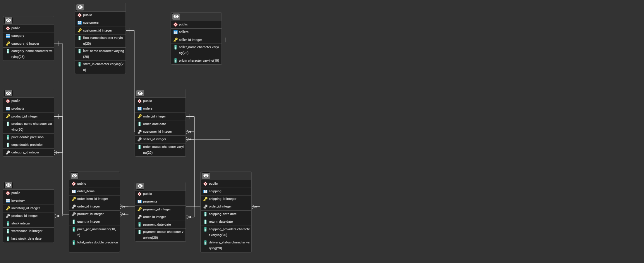This screenshot has height=263, width=644.
Task: Click the column icon beside payment_status
Action: tap(140, 232)
